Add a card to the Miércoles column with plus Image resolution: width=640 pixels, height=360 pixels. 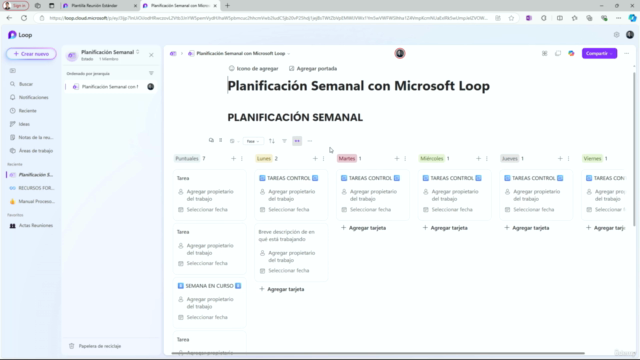[x=478, y=158]
